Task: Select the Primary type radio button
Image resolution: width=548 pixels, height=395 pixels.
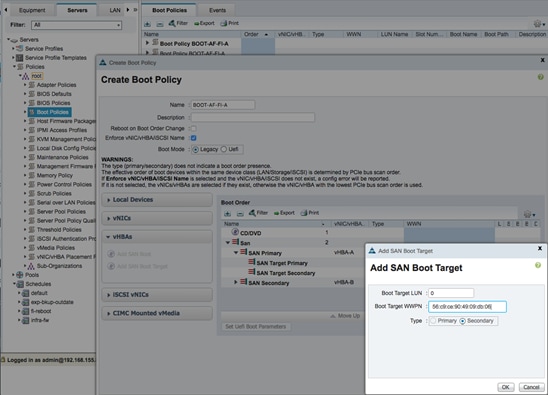Action: [x=433, y=321]
